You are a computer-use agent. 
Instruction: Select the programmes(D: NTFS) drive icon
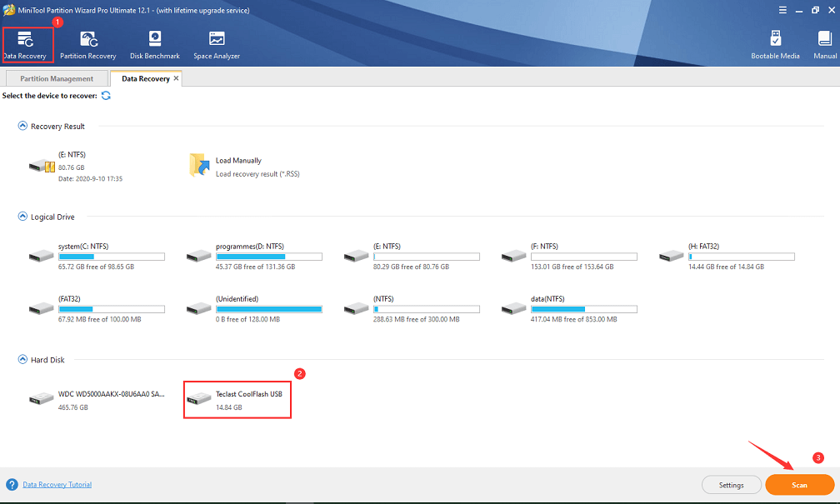(198, 256)
